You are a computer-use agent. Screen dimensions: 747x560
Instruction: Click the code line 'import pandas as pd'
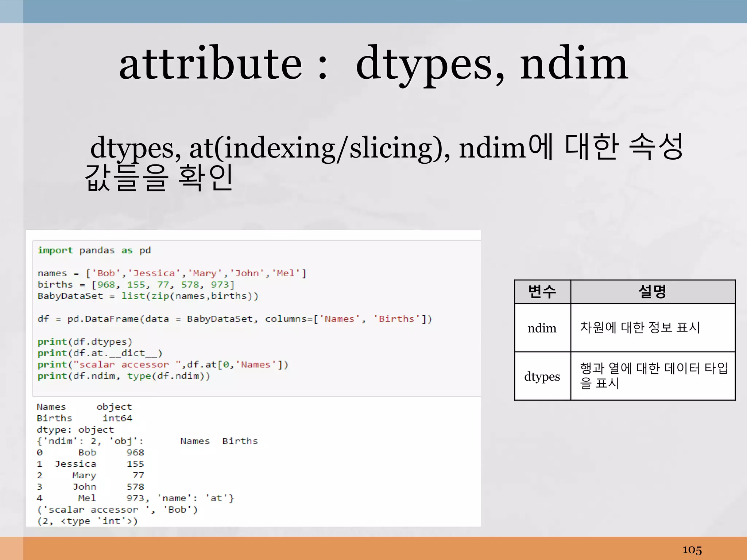94,250
